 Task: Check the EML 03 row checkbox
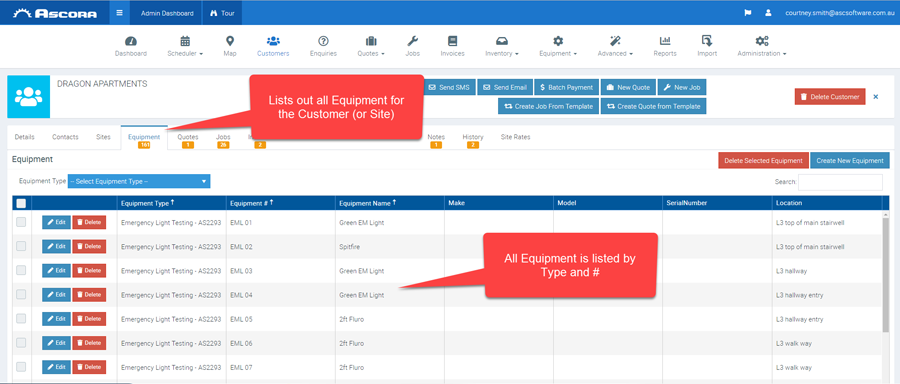point(21,270)
